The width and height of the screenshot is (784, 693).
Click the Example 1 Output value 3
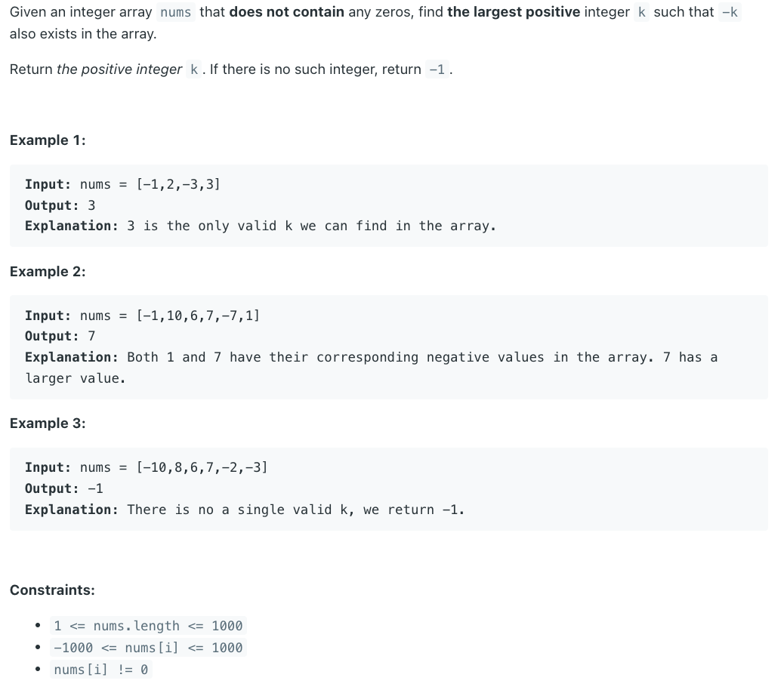(x=91, y=205)
